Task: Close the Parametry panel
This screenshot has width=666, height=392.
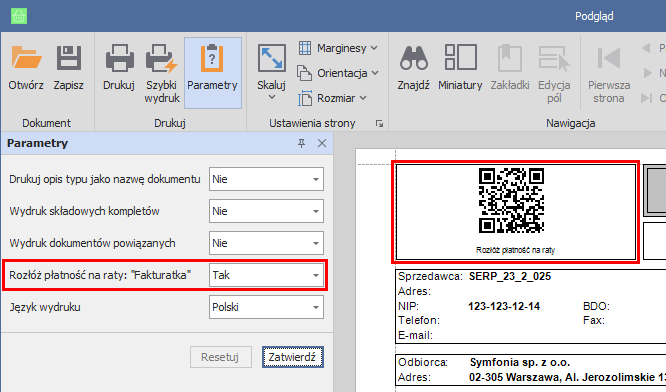Action: click(x=322, y=143)
